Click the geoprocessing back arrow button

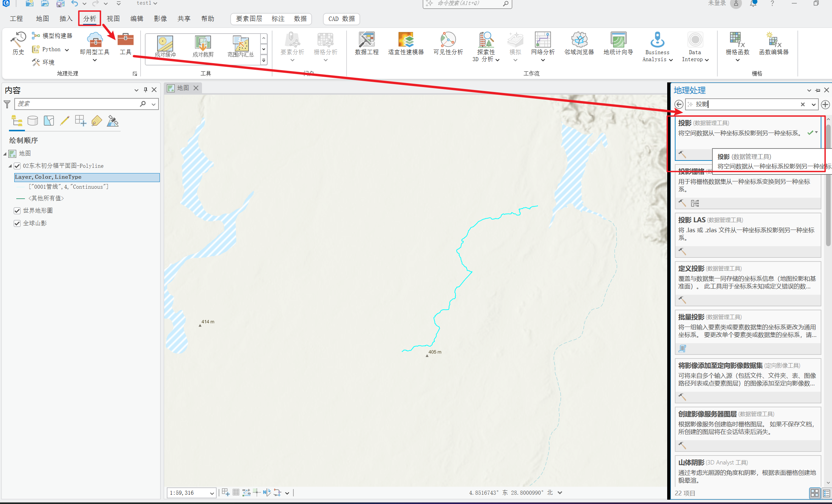(679, 104)
